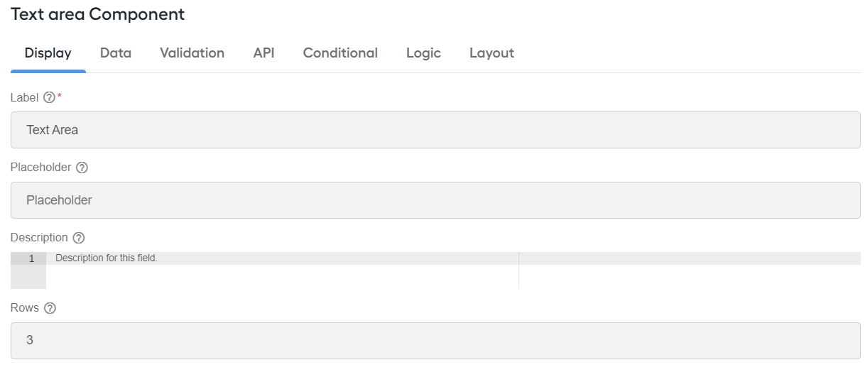Click the question mark icon next to Placeholder
868x372 pixels.
tap(82, 168)
